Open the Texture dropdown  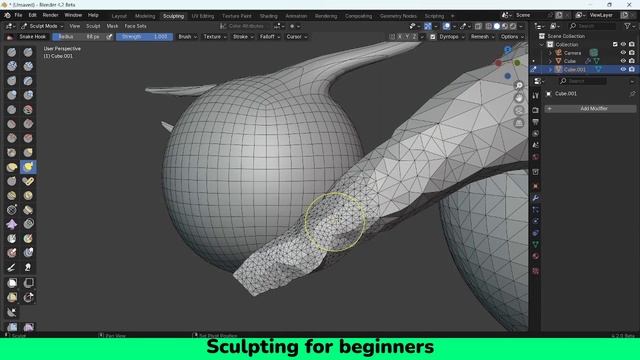coord(215,37)
